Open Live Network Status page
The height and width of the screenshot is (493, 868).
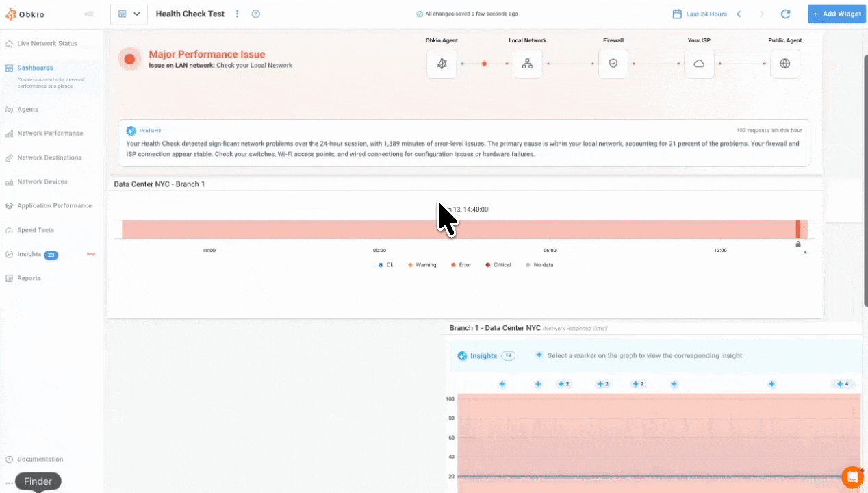47,43
